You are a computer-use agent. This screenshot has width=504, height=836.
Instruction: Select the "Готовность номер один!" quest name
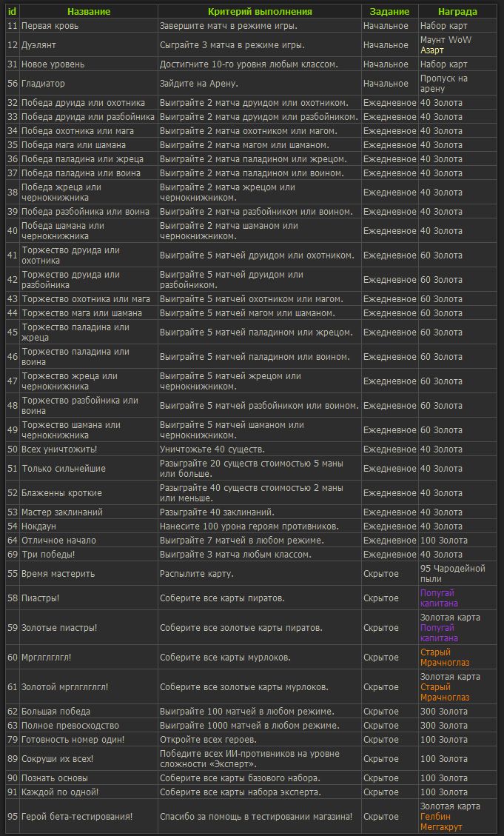73,740
